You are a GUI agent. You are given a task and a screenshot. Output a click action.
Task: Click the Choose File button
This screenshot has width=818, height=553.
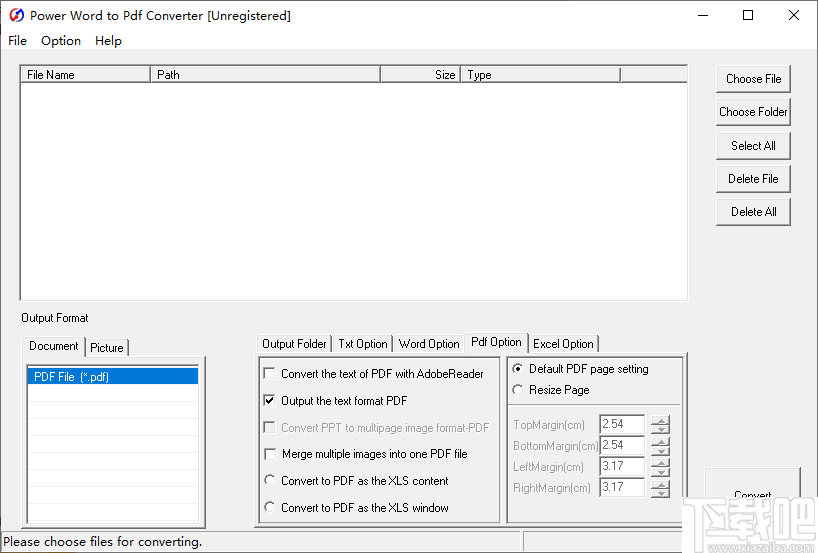point(753,79)
